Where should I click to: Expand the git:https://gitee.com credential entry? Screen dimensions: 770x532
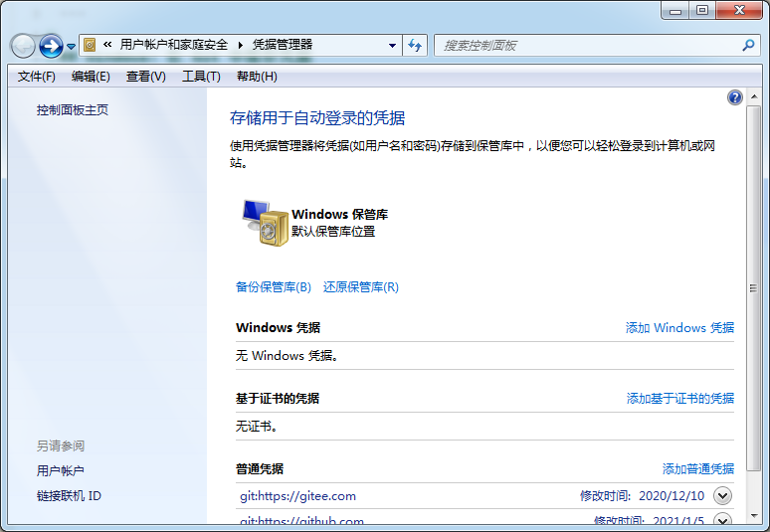tap(723, 495)
